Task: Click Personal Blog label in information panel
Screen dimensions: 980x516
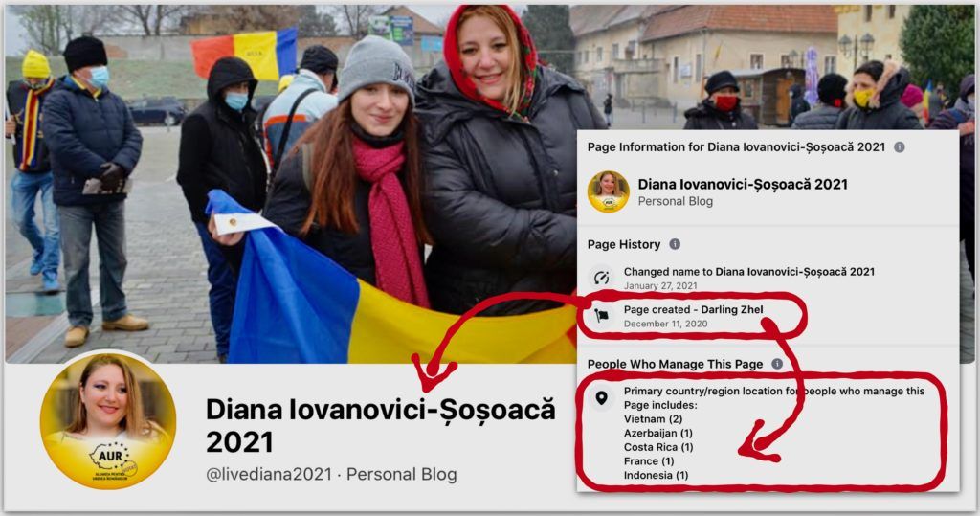Action: click(x=675, y=201)
